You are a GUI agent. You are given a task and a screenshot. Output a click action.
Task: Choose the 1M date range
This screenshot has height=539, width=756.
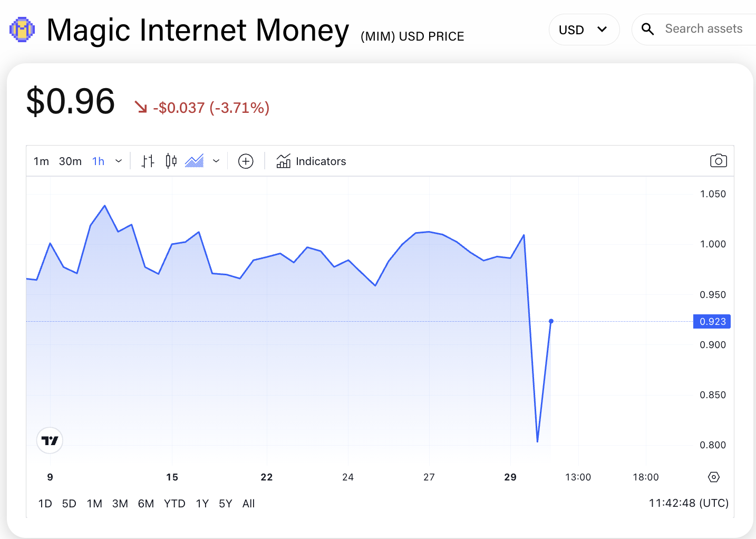(94, 504)
